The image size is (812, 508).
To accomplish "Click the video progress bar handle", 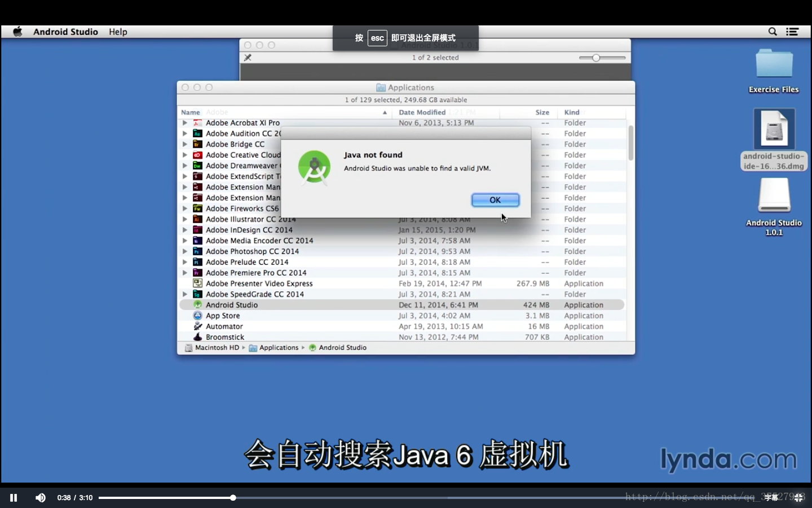I will point(233,497).
